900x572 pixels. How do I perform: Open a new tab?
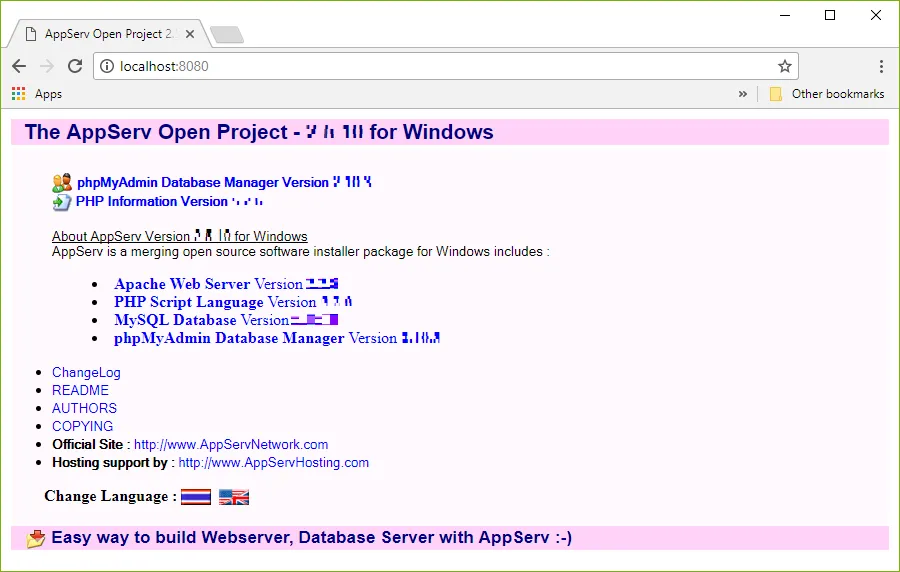click(x=227, y=35)
